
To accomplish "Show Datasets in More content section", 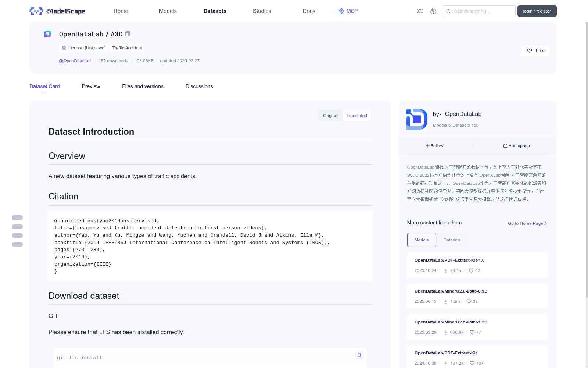I will pyautogui.click(x=452, y=240).
